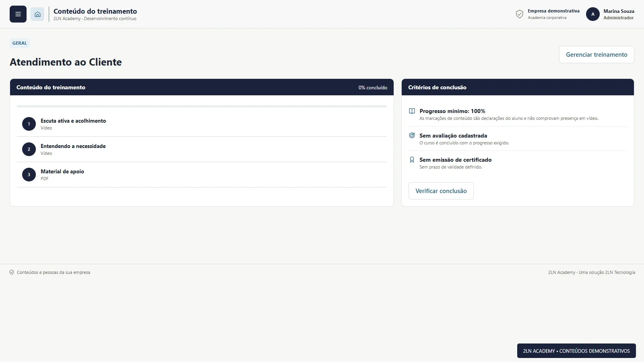Click the Critérios de conclusão panel header
This screenshot has height=362, width=644.
click(x=518, y=87)
